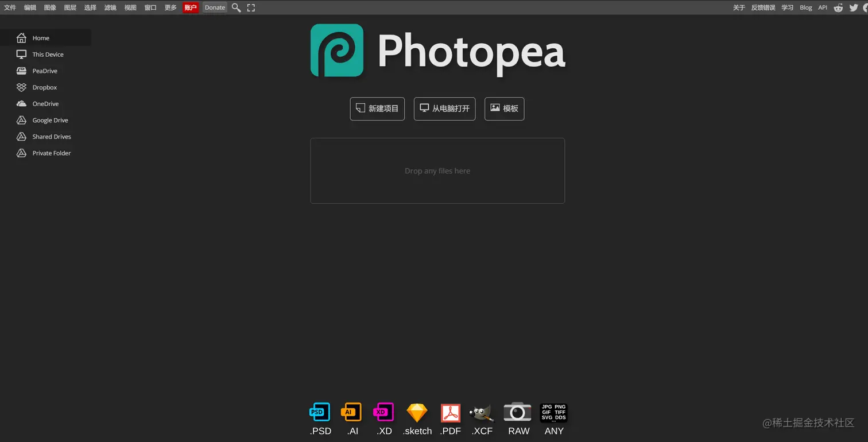Open the .XD Adobe XD format icon
The height and width of the screenshot is (442, 868).
tap(383, 412)
